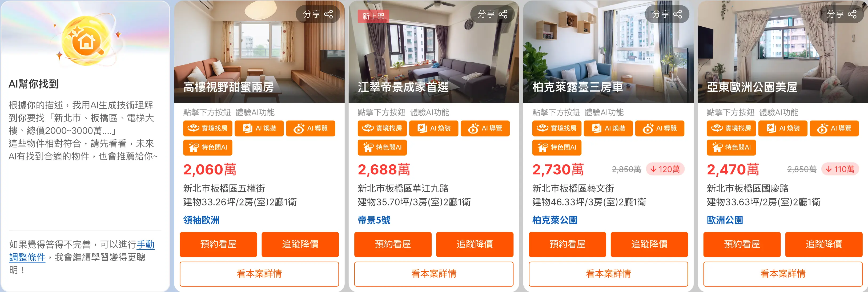
Task: Book a viewing for the 五權街 listing
Action: [x=218, y=244]
